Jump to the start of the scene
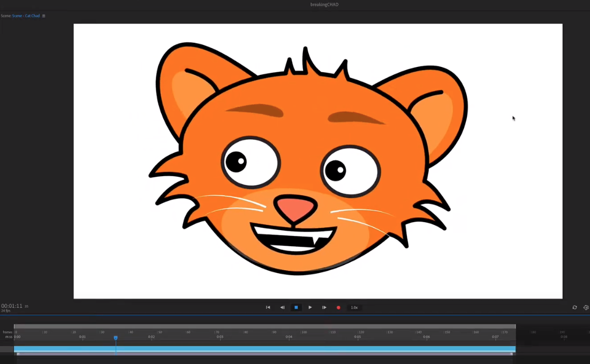Image resolution: width=590 pixels, height=364 pixels. 268,307
